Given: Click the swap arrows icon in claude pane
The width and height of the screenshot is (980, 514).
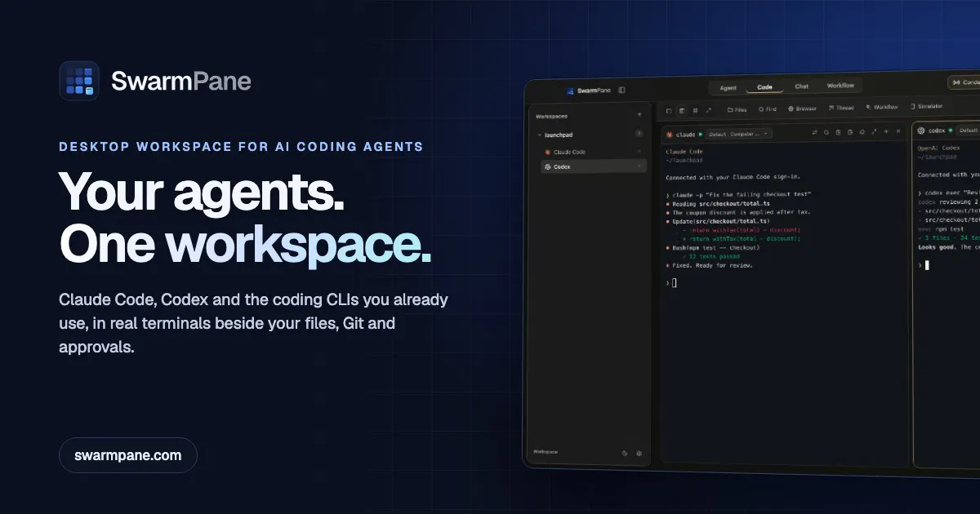Looking at the screenshot, I should 814,132.
